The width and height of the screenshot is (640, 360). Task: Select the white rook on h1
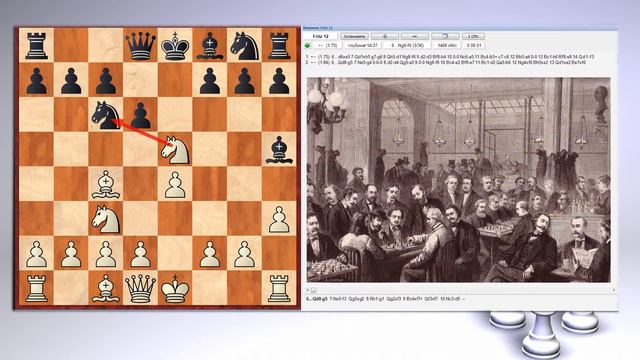[x=279, y=289]
